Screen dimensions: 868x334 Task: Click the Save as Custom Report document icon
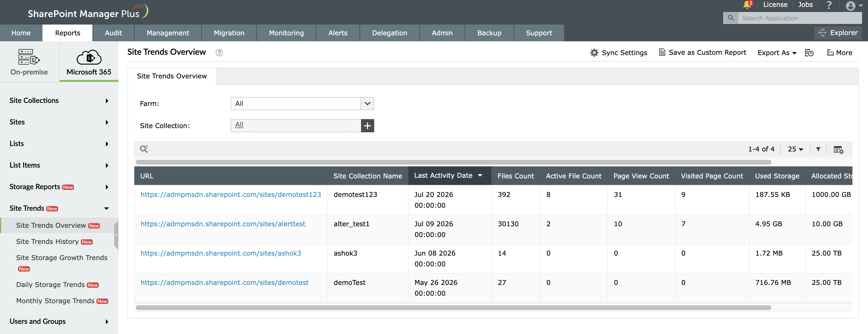(x=662, y=52)
